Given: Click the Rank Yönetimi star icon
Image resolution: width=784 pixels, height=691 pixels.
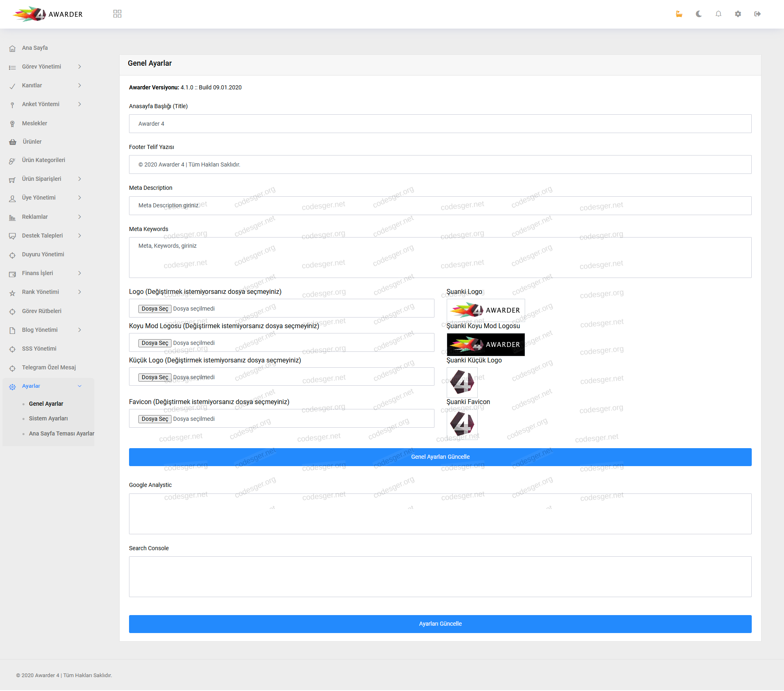Looking at the screenshot, I should (13, 293).
